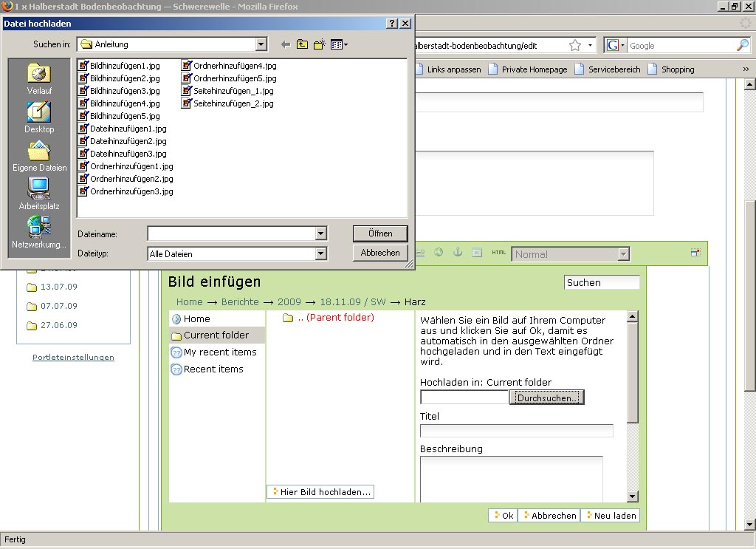Create a new folder in dialog
The width and height of the screenshot is (756, 549).
coord(320,45)
